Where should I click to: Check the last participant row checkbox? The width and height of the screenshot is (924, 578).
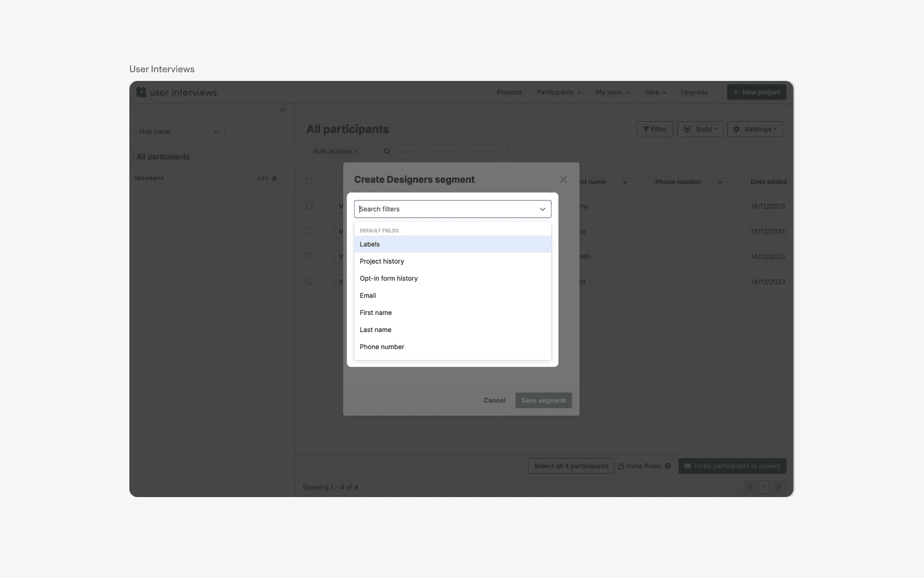coord(309,281)
